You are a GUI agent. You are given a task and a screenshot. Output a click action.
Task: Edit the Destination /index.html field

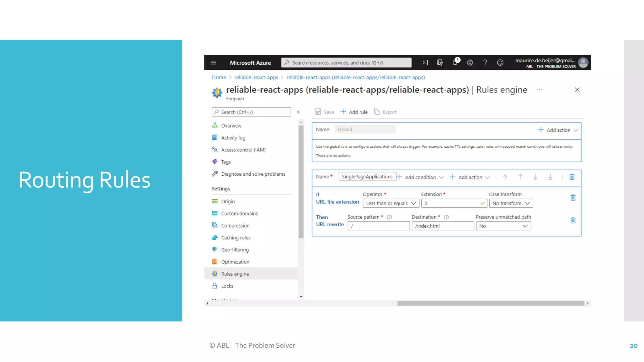[x=443, y=226]
